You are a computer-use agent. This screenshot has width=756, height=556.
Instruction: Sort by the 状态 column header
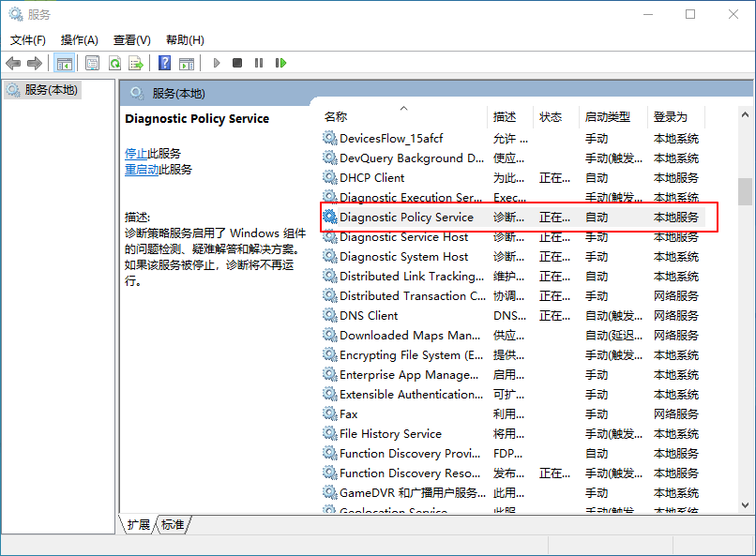click(552, 116)
